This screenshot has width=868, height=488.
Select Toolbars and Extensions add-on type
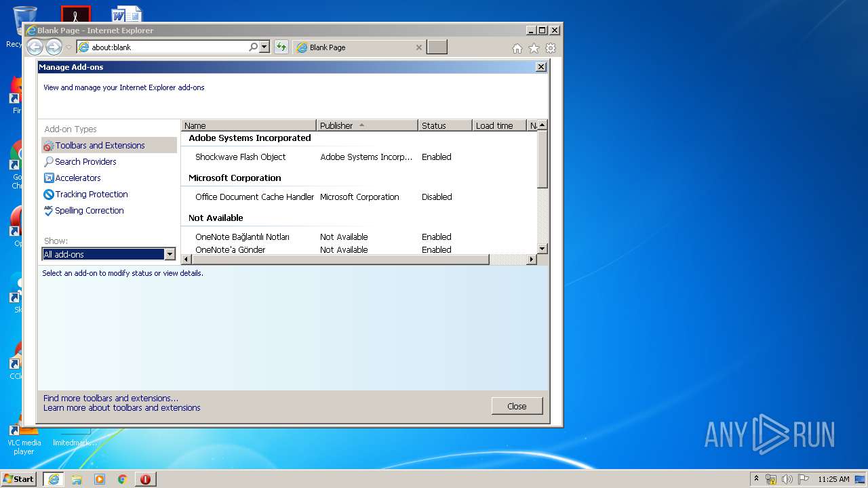tap(109, 145)
